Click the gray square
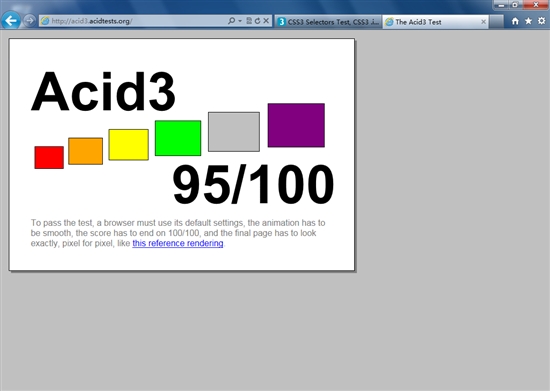Screen dimensions: 550x391 click(234, 132)
